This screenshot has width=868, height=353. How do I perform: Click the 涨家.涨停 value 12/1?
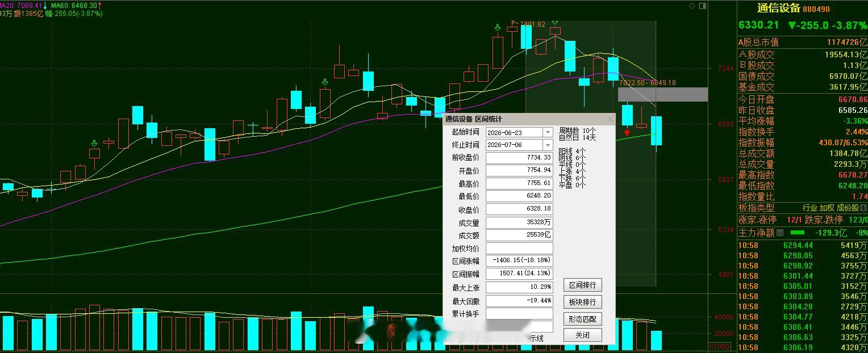click(x=794, y=220)
